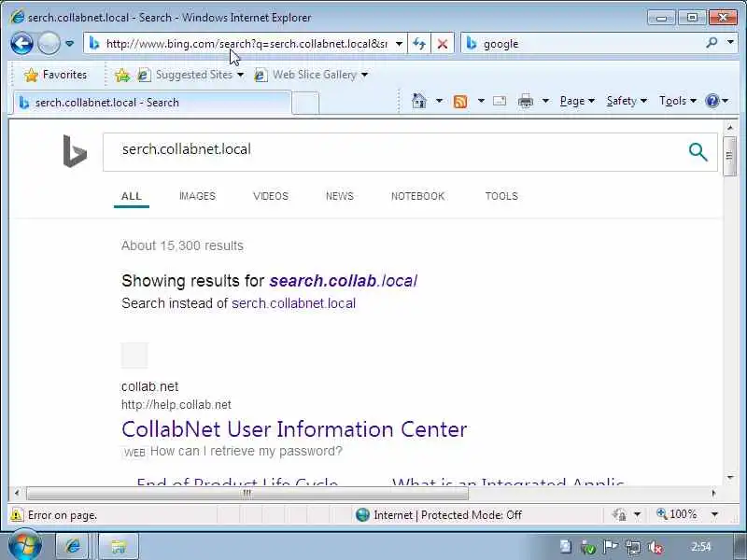
Task: Select the ALL results tab
Action: 132,196
